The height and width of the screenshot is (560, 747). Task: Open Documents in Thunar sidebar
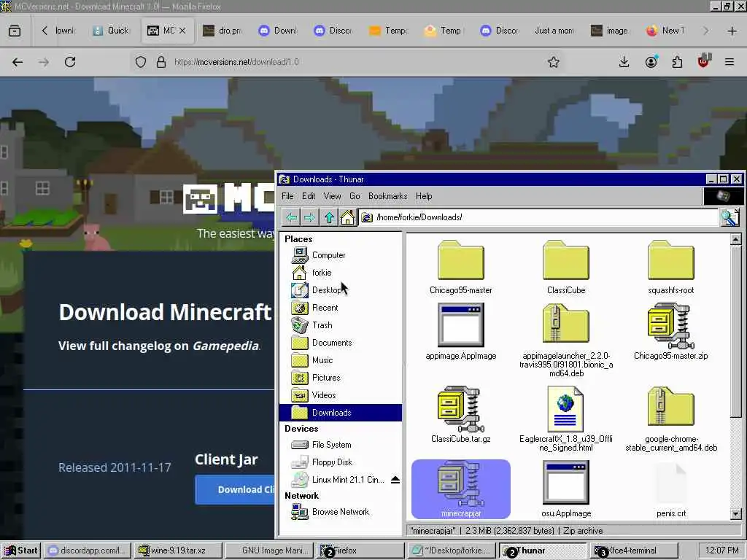[341, 343]
